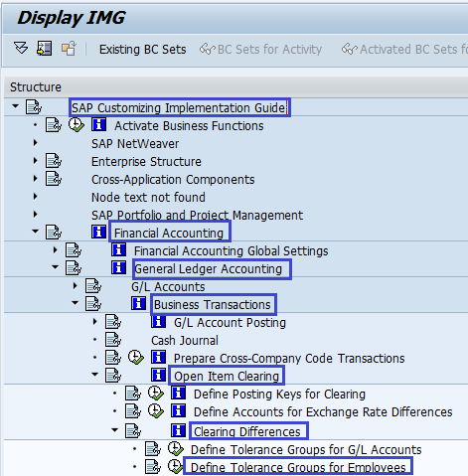Select Define Tolerance Groups for Employees
468x476 pixels.
pos(298,468)
